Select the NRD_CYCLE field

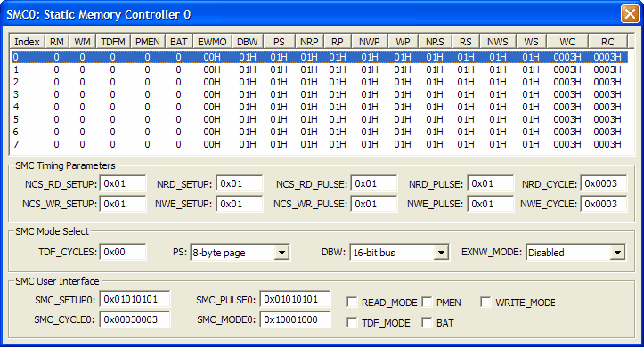pos(604,183)
